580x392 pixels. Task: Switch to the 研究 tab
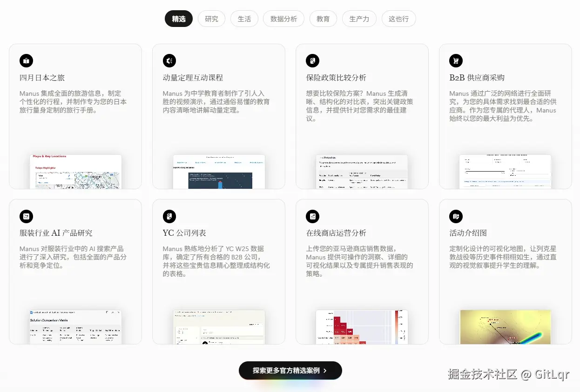point(211,19)
